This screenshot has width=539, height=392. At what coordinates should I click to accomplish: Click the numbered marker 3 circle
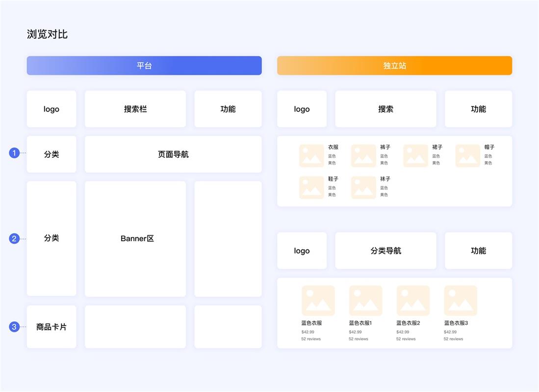click(x=14, y=327)
